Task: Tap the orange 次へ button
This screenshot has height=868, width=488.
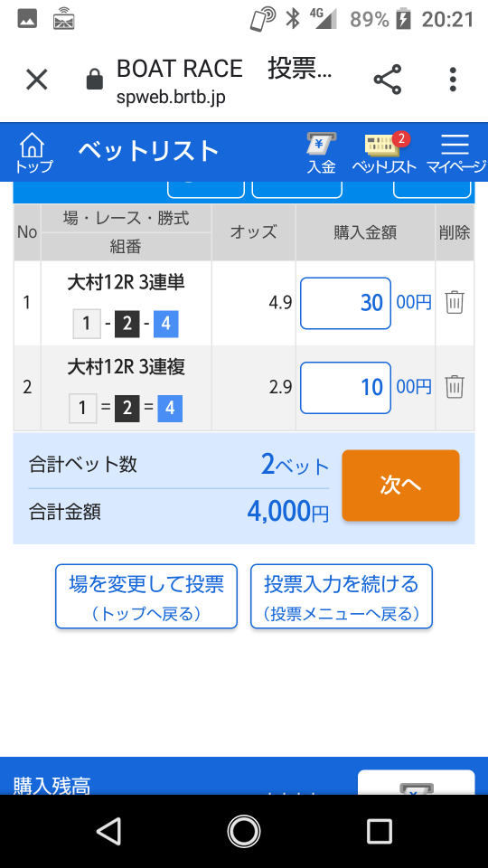Action: [400, 486]
